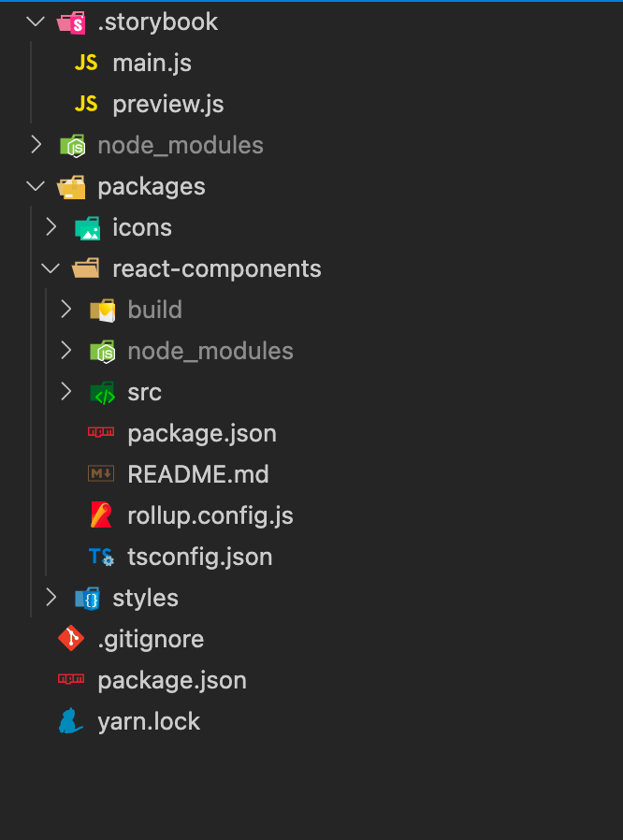This screenshot has height=840, width=623.
Task: Click the JS icon next to main.js
Action: tap(86, 62)
